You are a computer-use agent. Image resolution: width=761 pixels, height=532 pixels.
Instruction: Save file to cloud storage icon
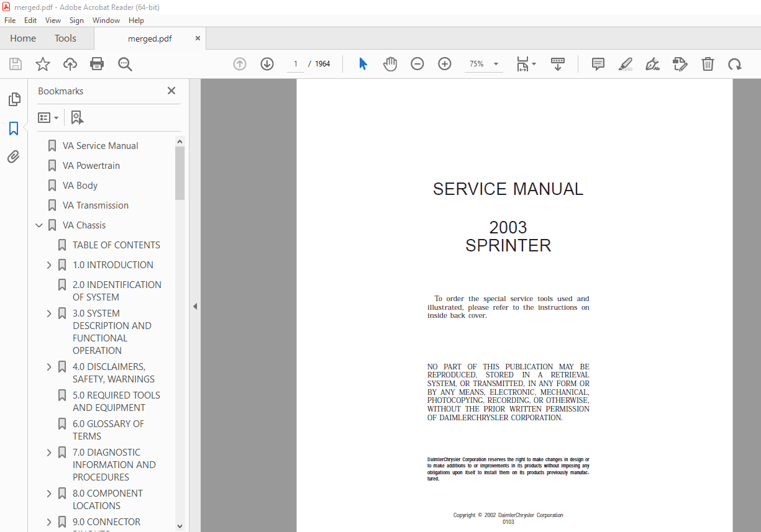70,64
